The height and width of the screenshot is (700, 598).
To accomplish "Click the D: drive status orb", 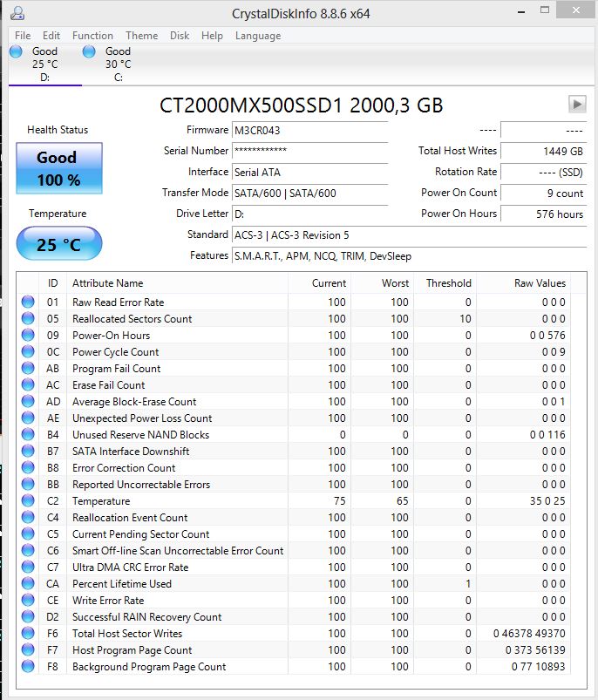I will point(16,51).
